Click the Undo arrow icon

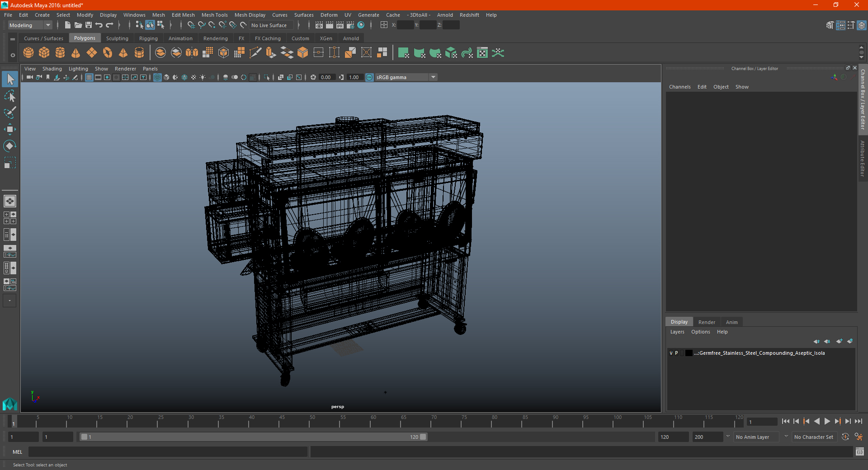coord(99,25)
